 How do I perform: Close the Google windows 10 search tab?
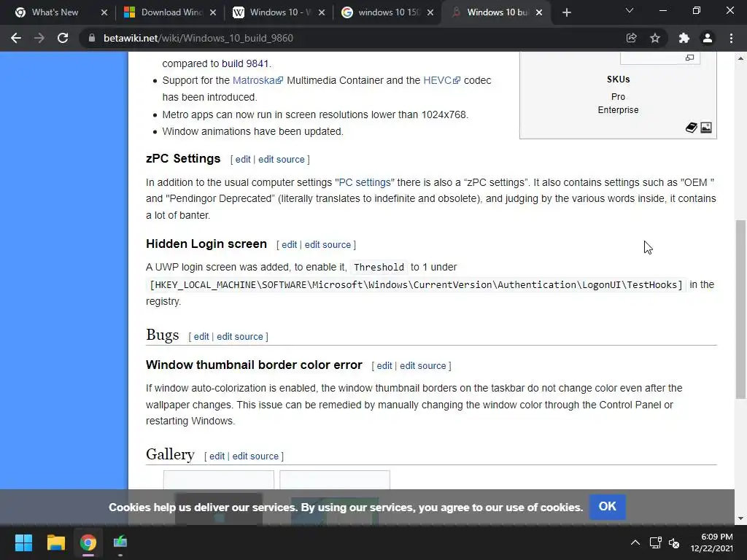(430, 12)
